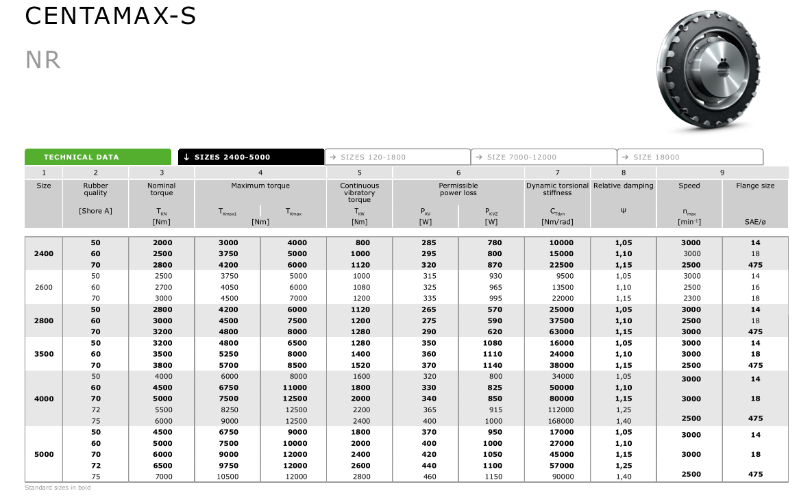The width and height of the screenshot is (812, 504).
Task: Select the size 2600 row label
Action: 43,288
